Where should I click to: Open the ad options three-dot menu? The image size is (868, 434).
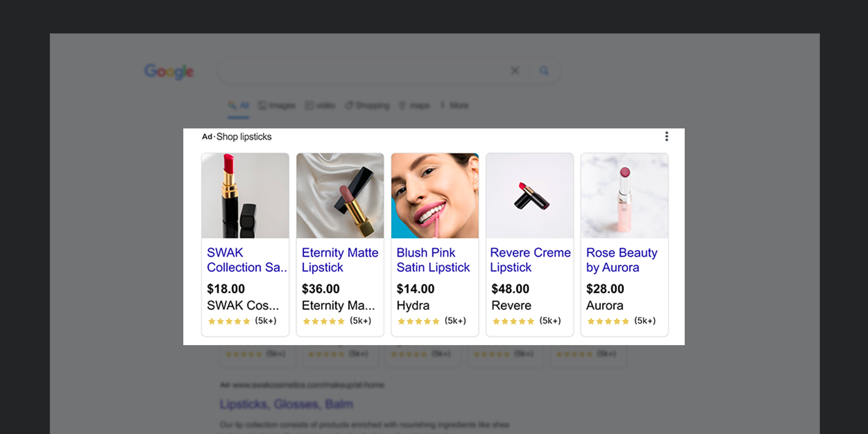(x=666, y=136)
